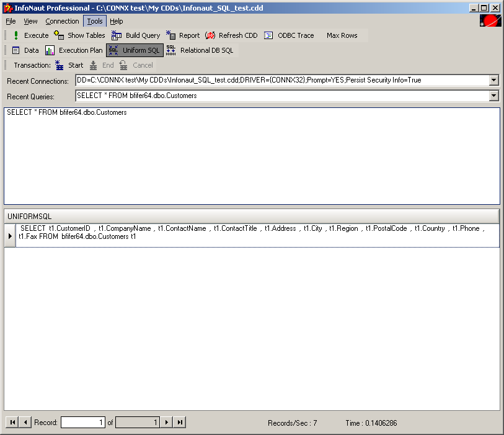Click the Transaction: label
The height and width of the screenshot is (435, 504).
pyautogui.click(x=32, y=65)
